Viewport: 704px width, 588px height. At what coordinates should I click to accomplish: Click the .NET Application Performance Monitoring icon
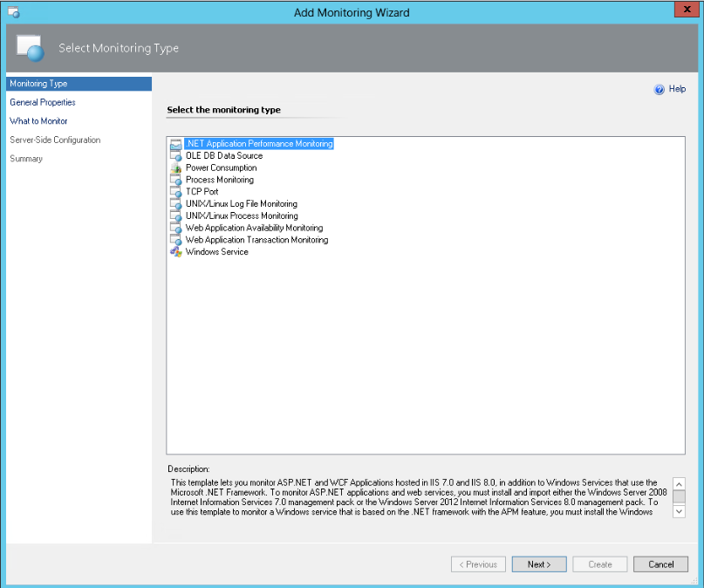[176, 144]
